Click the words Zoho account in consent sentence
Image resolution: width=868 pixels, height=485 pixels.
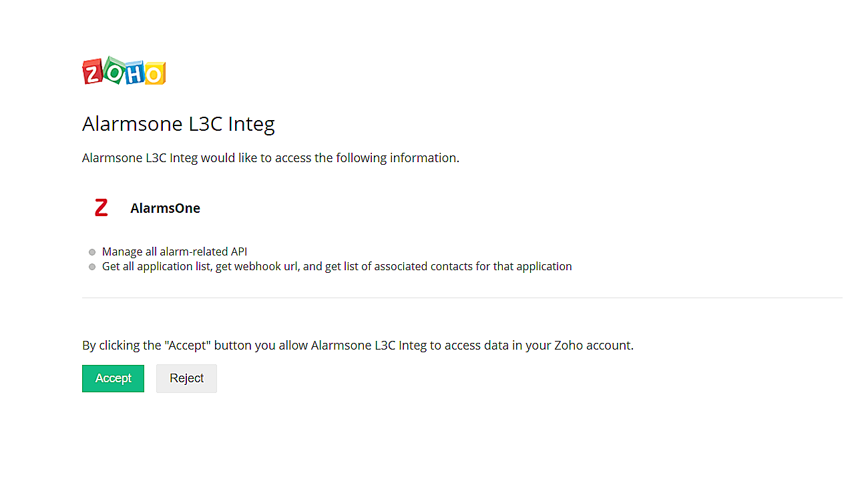point(592,346)
